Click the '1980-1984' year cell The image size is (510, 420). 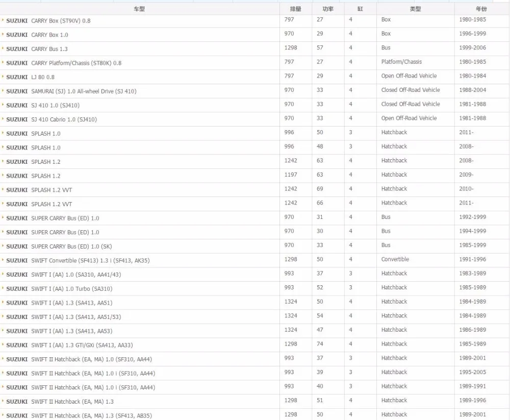coord(472,76)
